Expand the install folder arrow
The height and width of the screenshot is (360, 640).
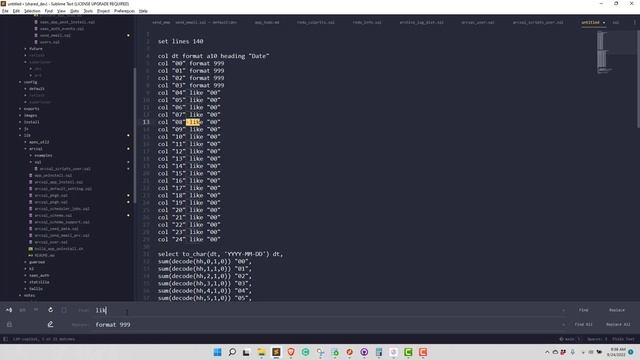point(20,122)
